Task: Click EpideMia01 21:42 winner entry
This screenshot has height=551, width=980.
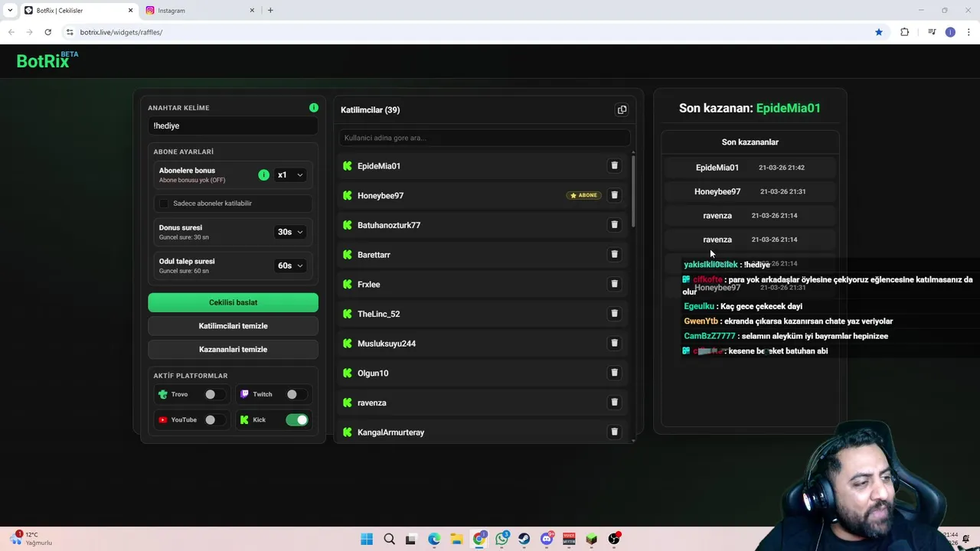Action: click(750, 168)
